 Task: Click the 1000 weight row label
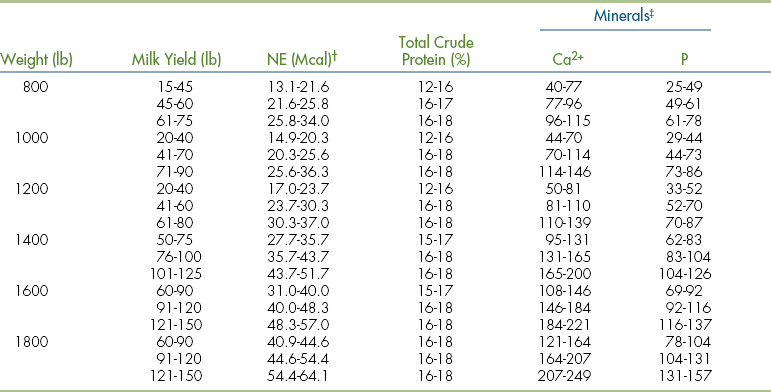click(32, 138)
